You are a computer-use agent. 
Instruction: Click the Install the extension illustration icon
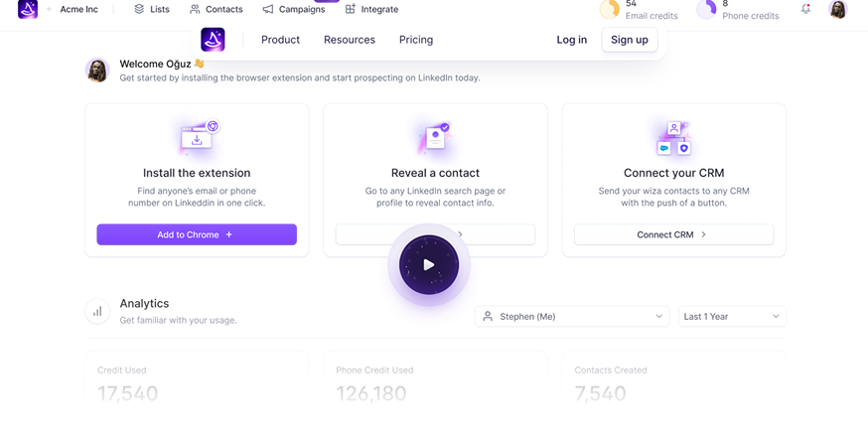197,139
